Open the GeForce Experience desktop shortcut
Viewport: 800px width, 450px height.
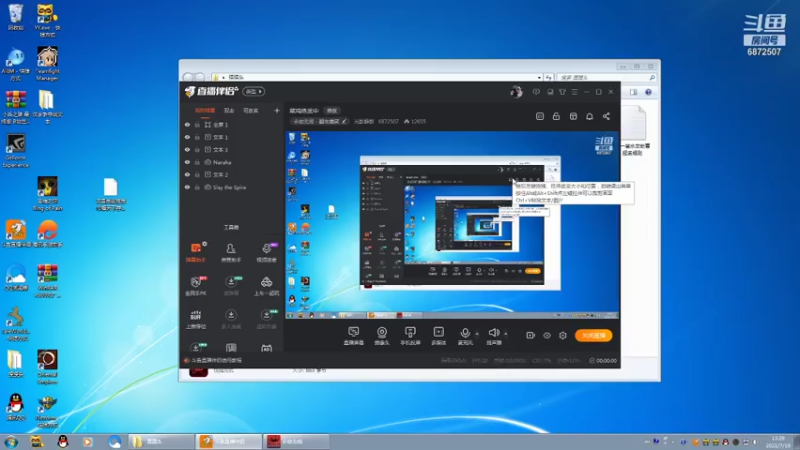pos(16,151)
